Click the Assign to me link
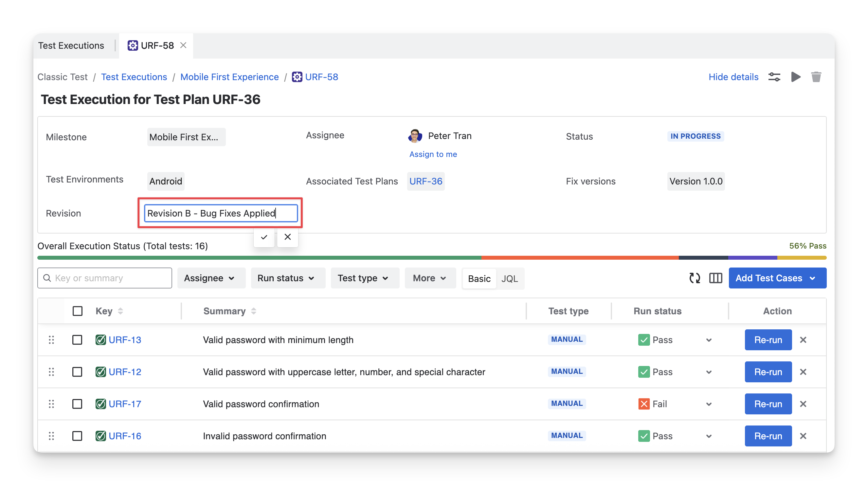The height and width of the screenshot is (486, 868). pos(433,154)
